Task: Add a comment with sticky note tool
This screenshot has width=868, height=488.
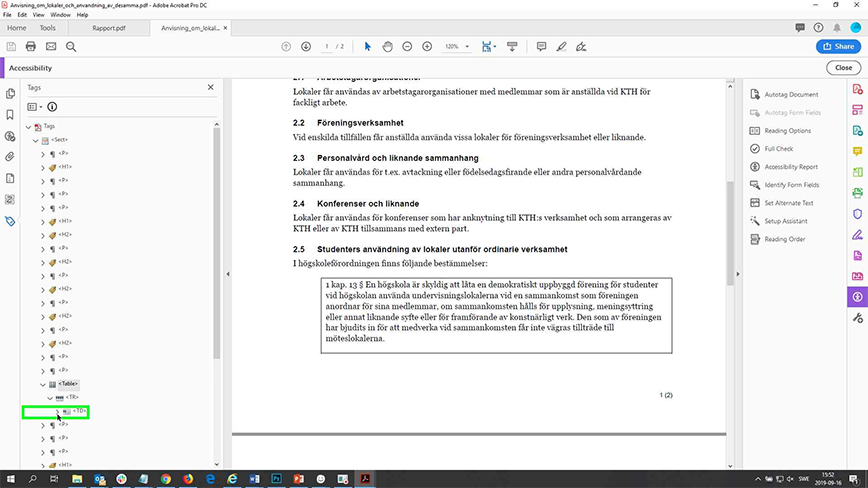Action: coord(541,46)
